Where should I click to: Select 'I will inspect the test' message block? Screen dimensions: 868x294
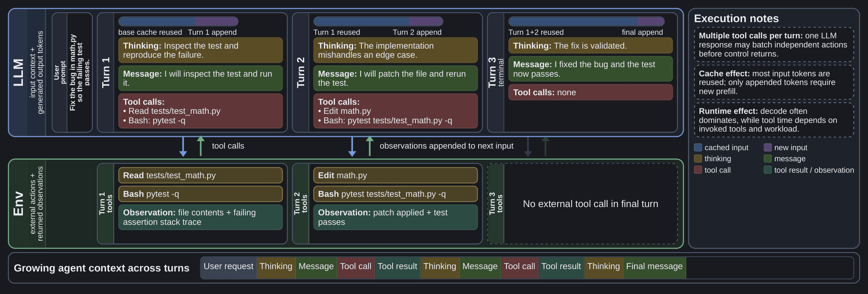[x=200, y=78]
